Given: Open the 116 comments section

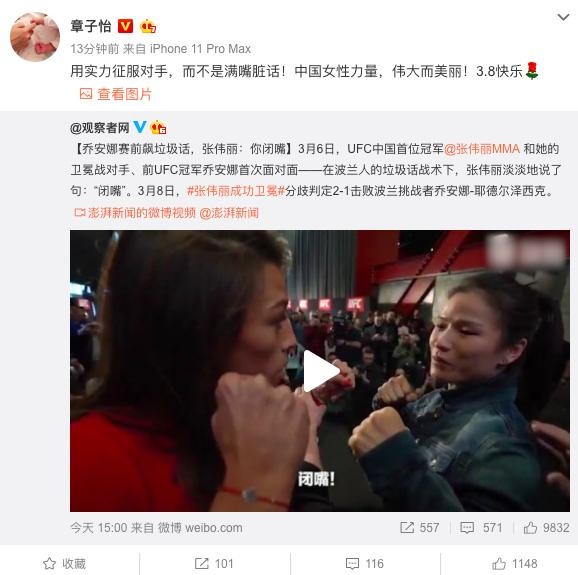Looking at the screenshot, I should 365,564.
